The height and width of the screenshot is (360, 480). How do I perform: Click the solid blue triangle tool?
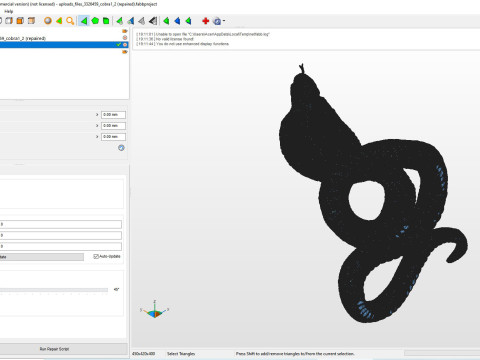point(177,21)
